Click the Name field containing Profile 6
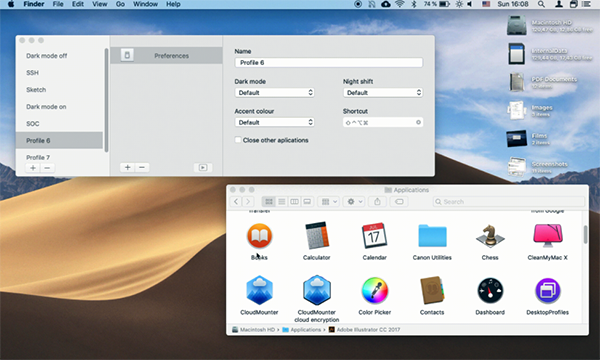 pos(329,62)
